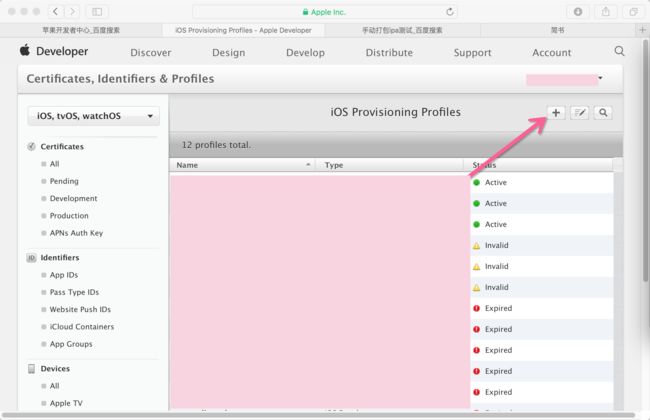650x420 pixels.
Task: Open Discover menu
Action: 150,53
